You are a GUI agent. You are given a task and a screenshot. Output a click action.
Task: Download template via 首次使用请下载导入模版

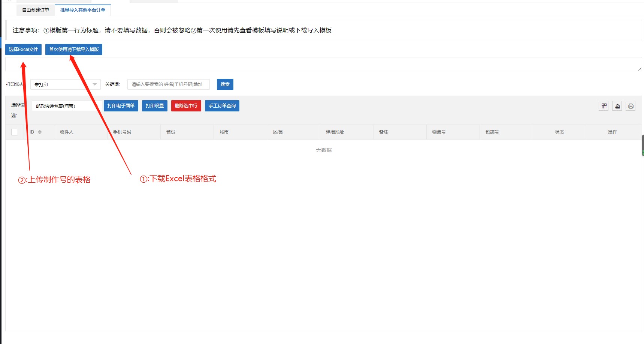pos(74,50)
